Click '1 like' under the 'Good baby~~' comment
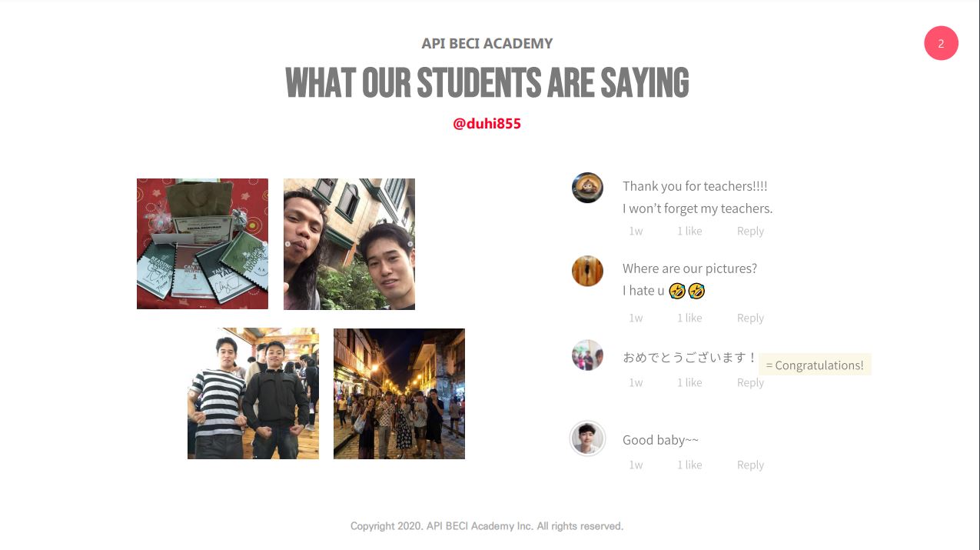The width and height of the screenshot is (980, 550). coord(689,465)
